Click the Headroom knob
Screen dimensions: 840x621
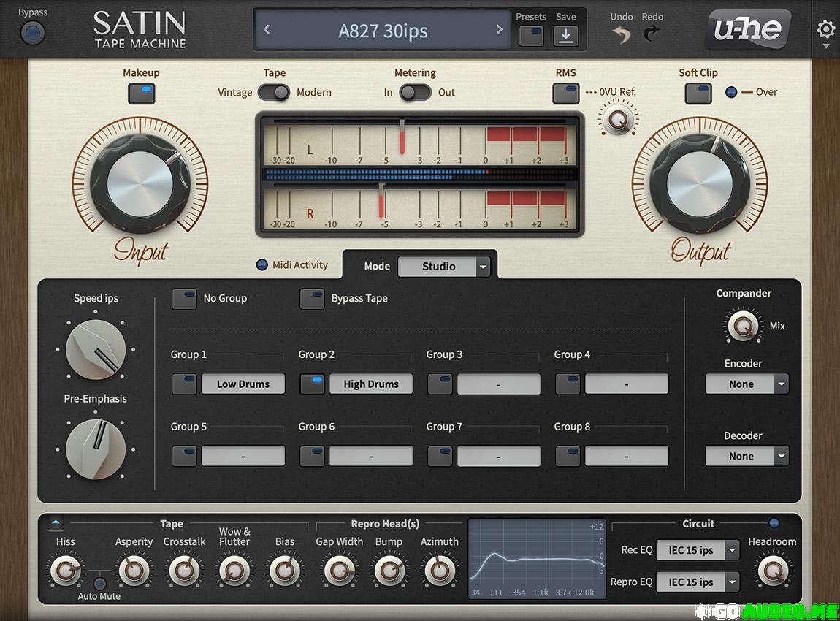(772, 570)
